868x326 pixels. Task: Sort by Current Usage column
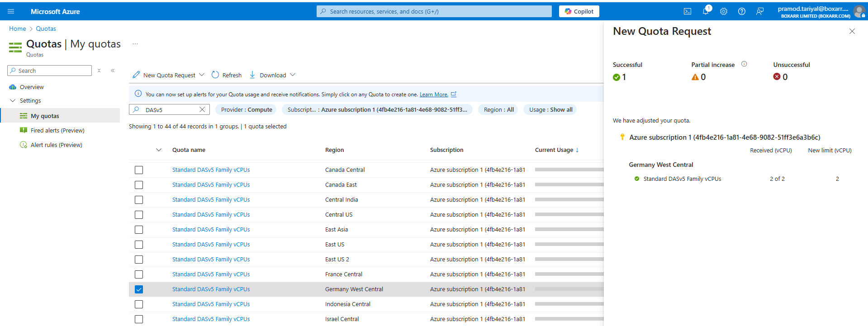(557, 150)
